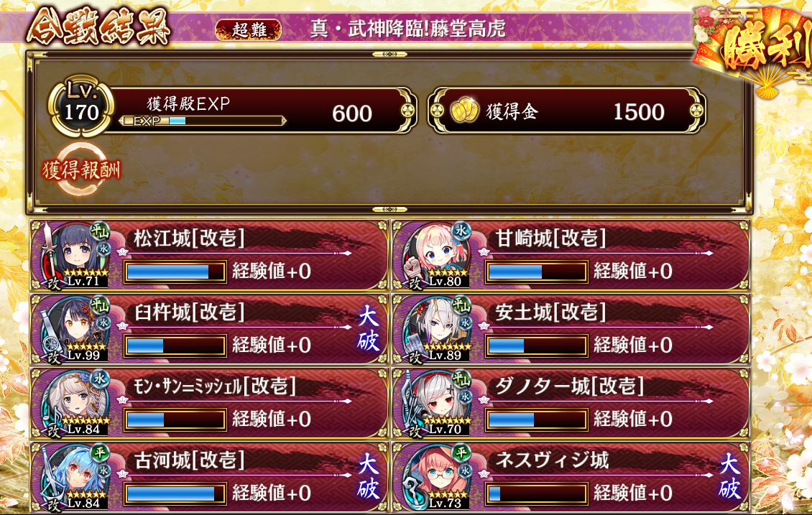Select the 古河城[改壱] character portrait
This screenshot has width=812, height=515.
(75, 476)
